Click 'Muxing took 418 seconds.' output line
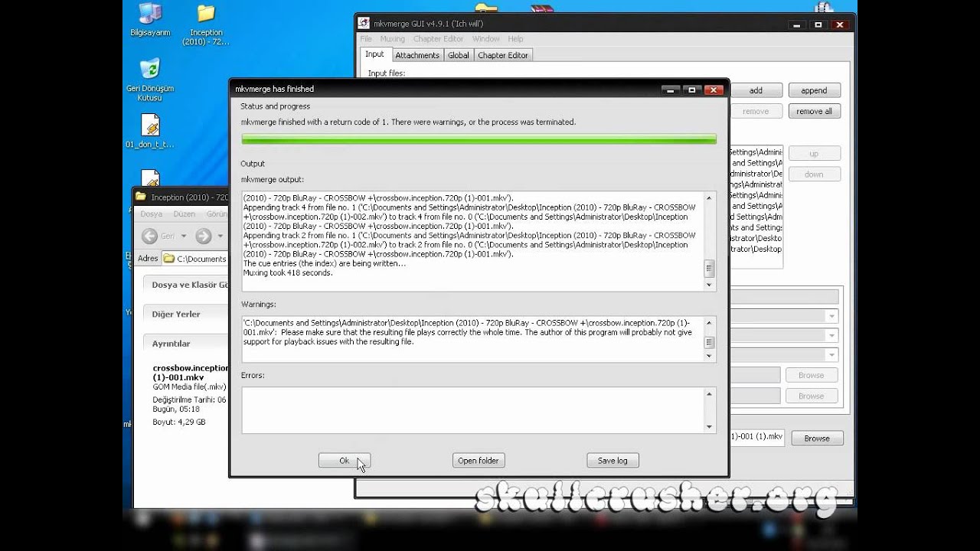The image size is (980, 551). (288, 272)
